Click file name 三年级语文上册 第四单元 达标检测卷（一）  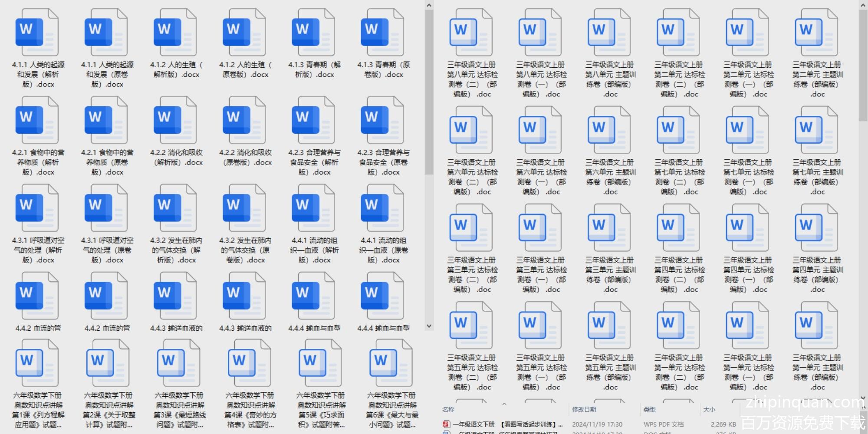point(748,275)
